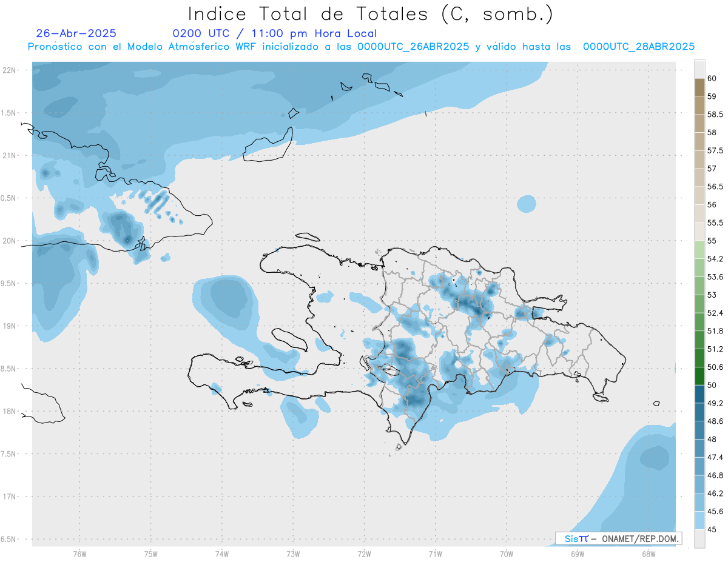
Task: Click the '70W' longitude label
Action: point(507,554)
